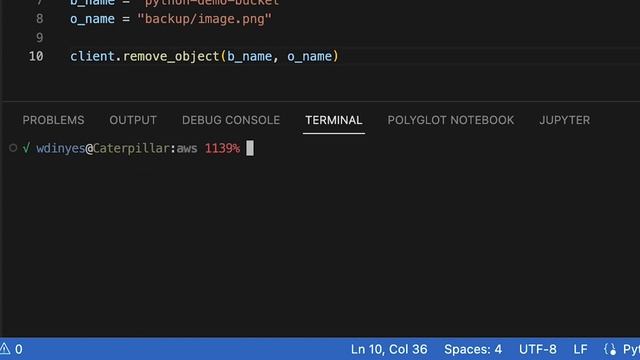Click the red 1139% prompt number
Screen dimensions: 640x360
(222, 148)
